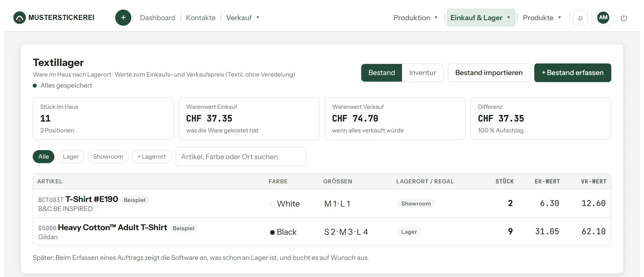Open Dashboard from the navigation
The image size is (644, 277).
157,18
